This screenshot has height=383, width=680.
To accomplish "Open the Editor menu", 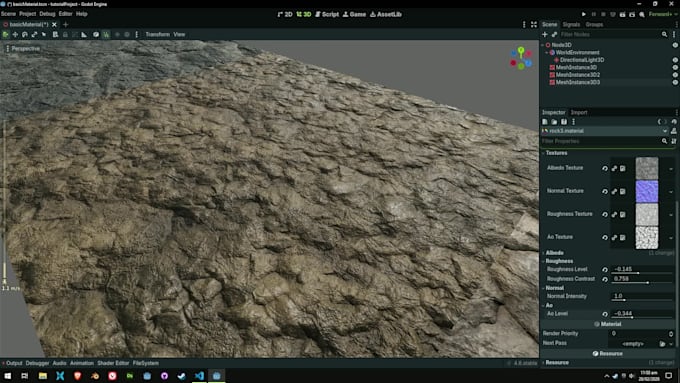I will point(65,14).
